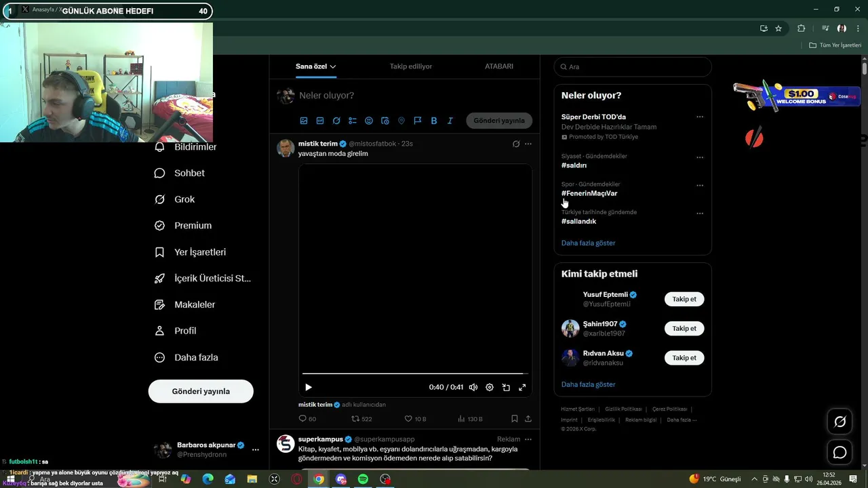The width and height of the screenshot is (868, 488).
Task: Play the video in mistik terim post
Action: pyautogui.click(x=309, y=387)
